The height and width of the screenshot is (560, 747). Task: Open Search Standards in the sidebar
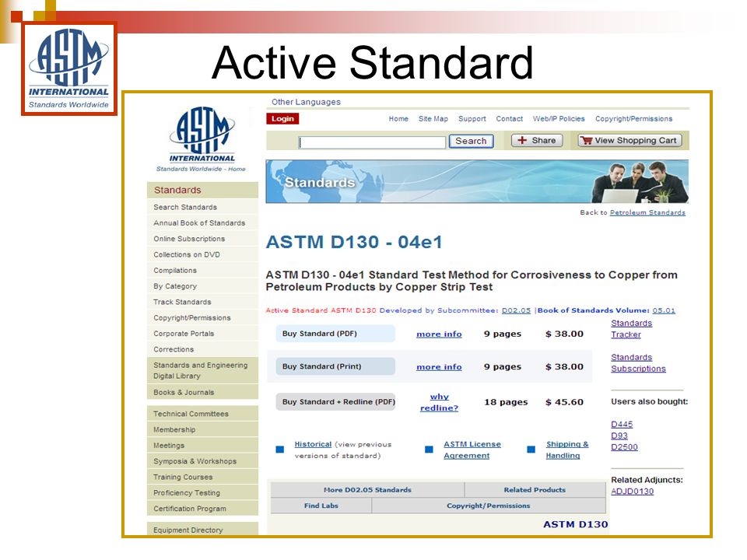point(202,207)
